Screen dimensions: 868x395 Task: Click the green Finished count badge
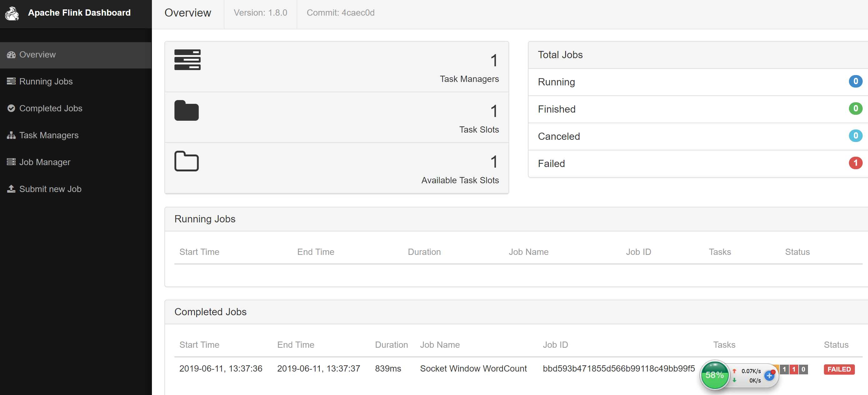click(x=855, y=109)
